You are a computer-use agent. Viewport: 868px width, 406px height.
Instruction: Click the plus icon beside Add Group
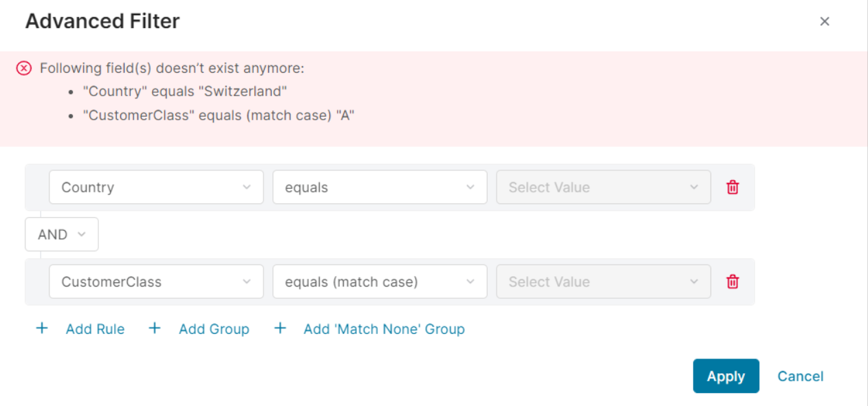click(155, 328)
